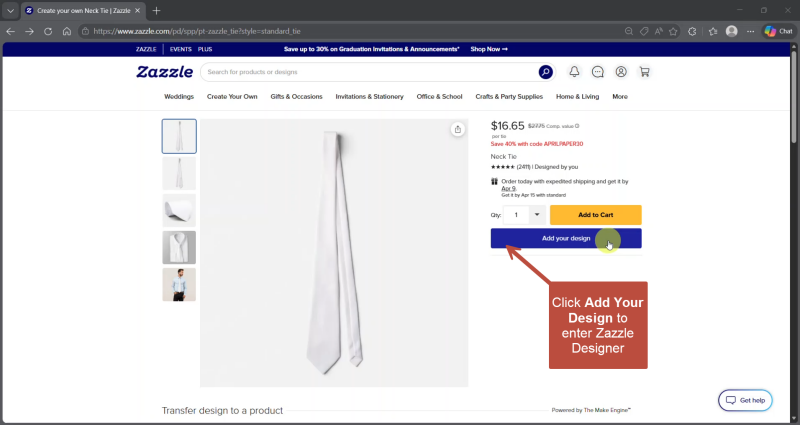Select rolled tie thumbnail
The image size is (800, 425).
point(179,210)
